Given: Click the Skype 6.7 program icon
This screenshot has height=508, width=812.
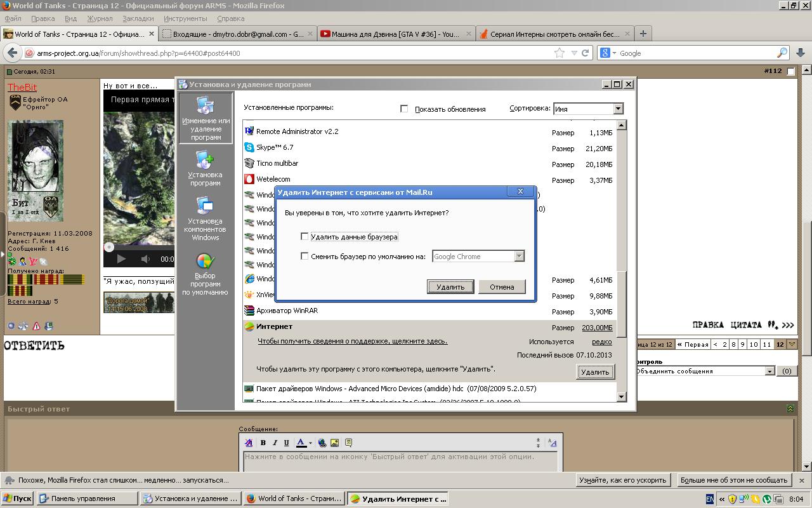Looking at the screenshot, I should pyautogui.click(x=249, y=147).
